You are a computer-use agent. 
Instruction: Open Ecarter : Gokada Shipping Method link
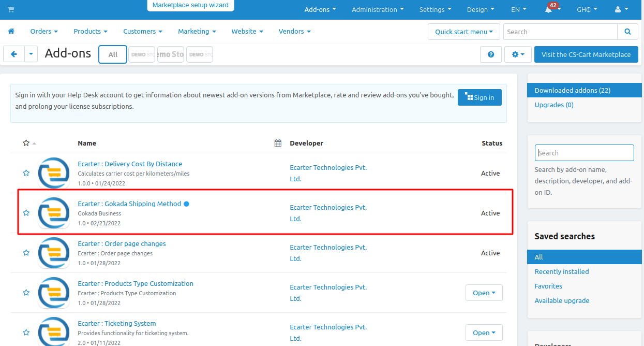pyautogui.click(x=129, y=204)
